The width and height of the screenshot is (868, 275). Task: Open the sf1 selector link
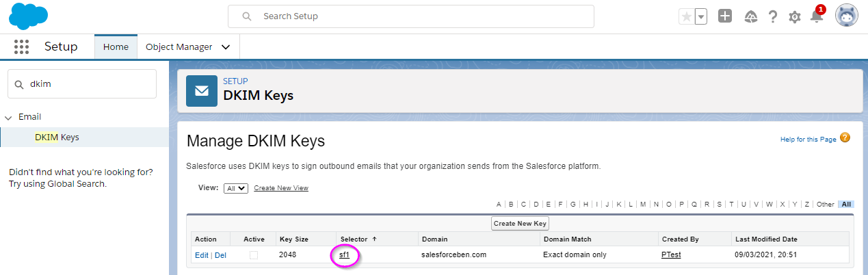(x=344, y=255)
